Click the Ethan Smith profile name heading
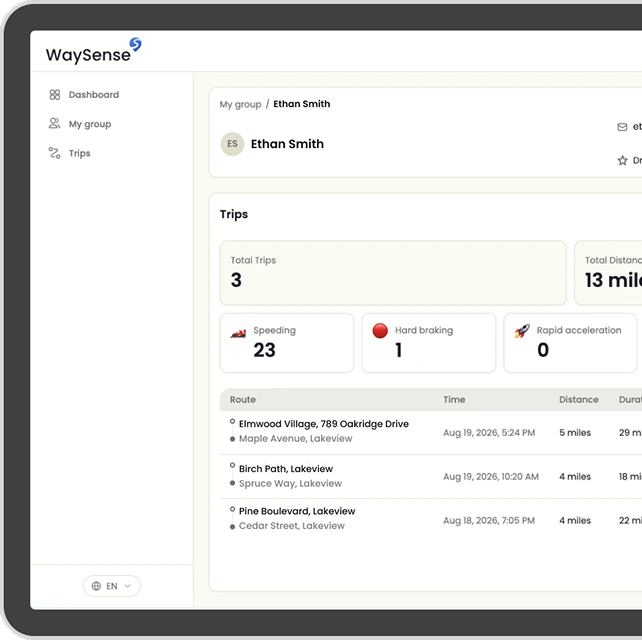Viewport: 642px width, 640px height. [x=287, y=144]
